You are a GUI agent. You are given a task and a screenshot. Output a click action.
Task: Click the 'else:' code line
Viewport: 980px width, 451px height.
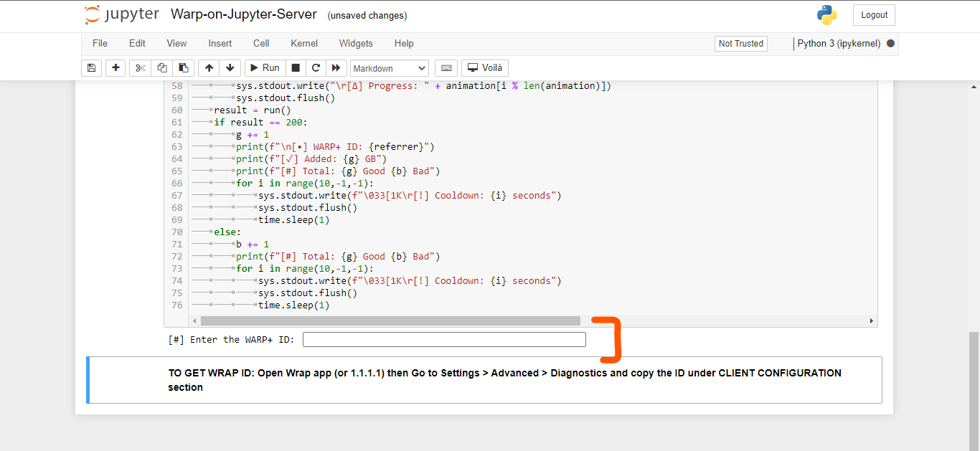(227, 232)
